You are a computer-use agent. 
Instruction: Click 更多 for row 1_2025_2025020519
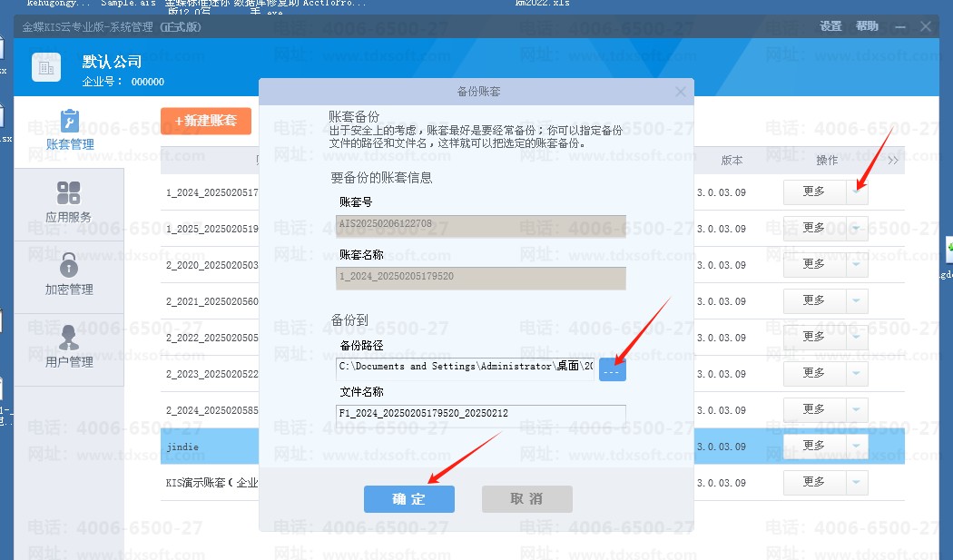pos(814,229)
